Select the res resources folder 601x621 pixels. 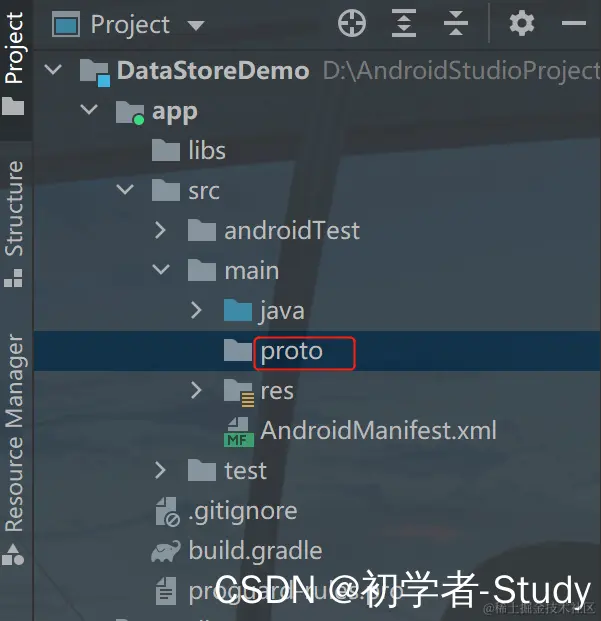tap(277, 391)
